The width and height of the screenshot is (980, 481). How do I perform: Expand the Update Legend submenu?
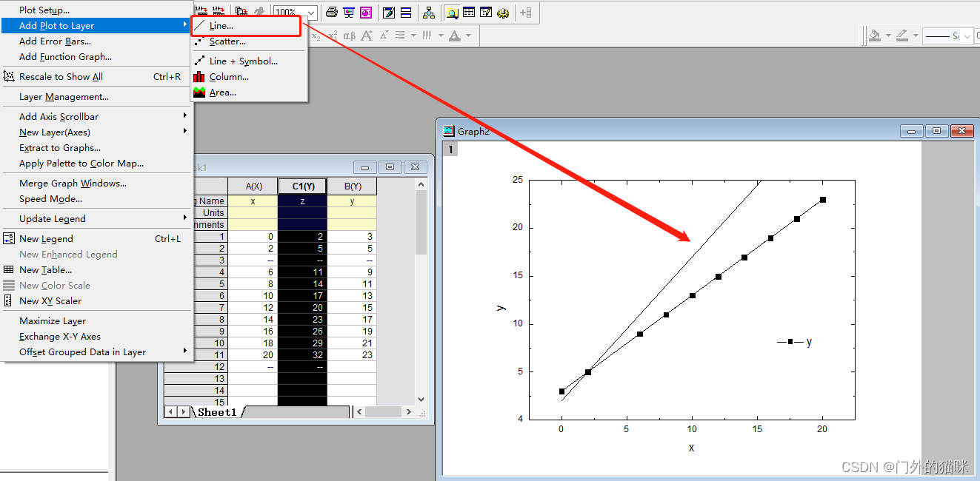pyautogui.click(x=96, y=218)
